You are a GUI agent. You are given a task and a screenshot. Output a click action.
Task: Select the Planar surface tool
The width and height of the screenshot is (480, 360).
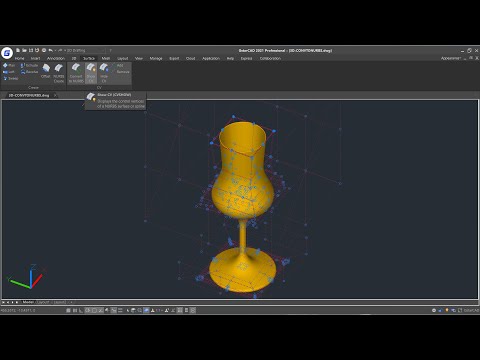pyautogui.click(x=9, y=65)
